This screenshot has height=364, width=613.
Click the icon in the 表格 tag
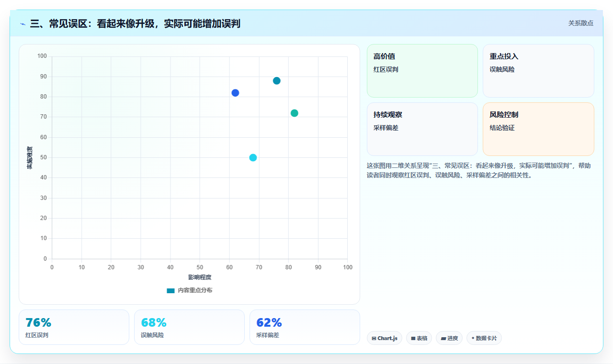pos(413,338)
